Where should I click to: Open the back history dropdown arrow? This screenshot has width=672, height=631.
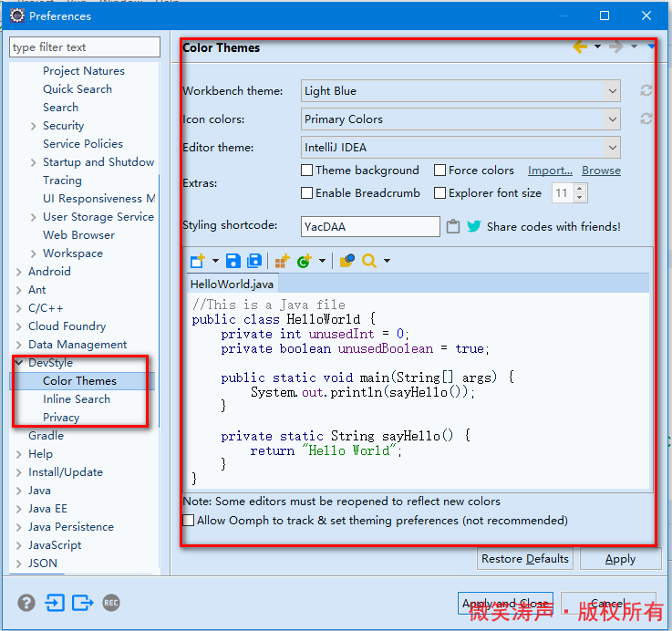click(597, 47)
